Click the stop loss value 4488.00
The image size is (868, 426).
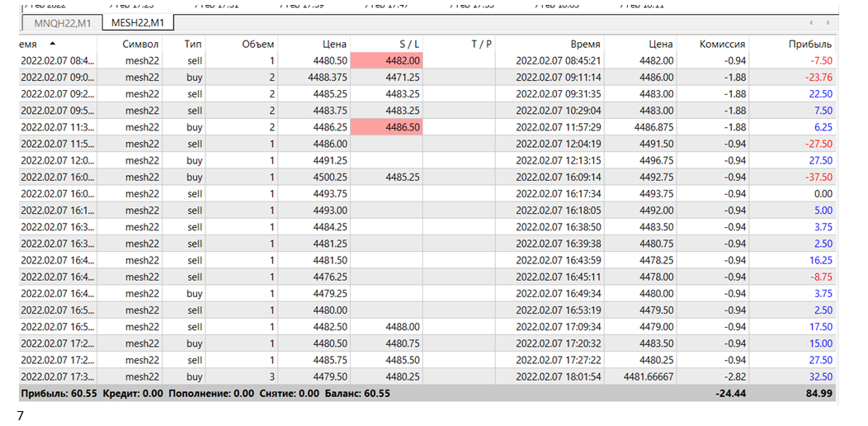coord(403,327)
